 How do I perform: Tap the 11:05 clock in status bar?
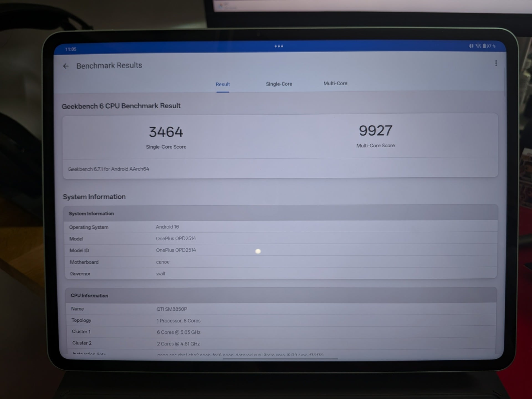[x=71, y=49]
